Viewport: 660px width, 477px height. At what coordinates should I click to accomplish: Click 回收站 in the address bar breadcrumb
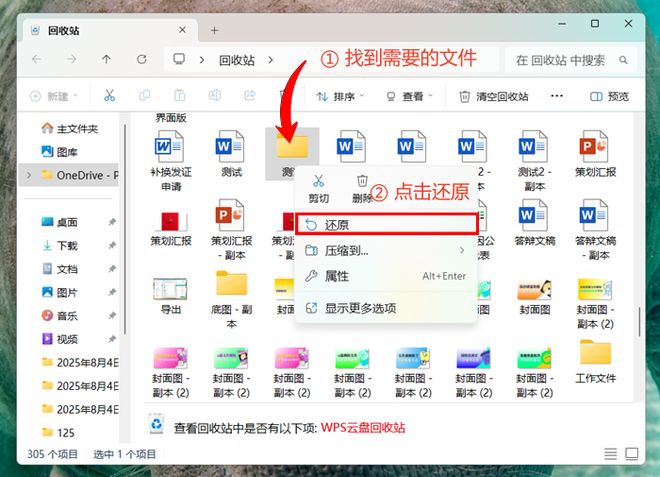[x=237, y=60]
